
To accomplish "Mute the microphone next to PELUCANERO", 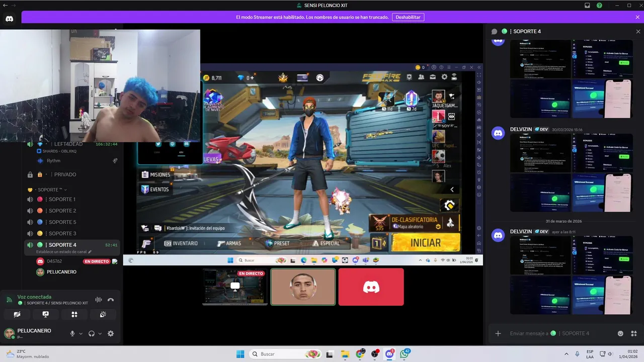I will coord(72,333).
